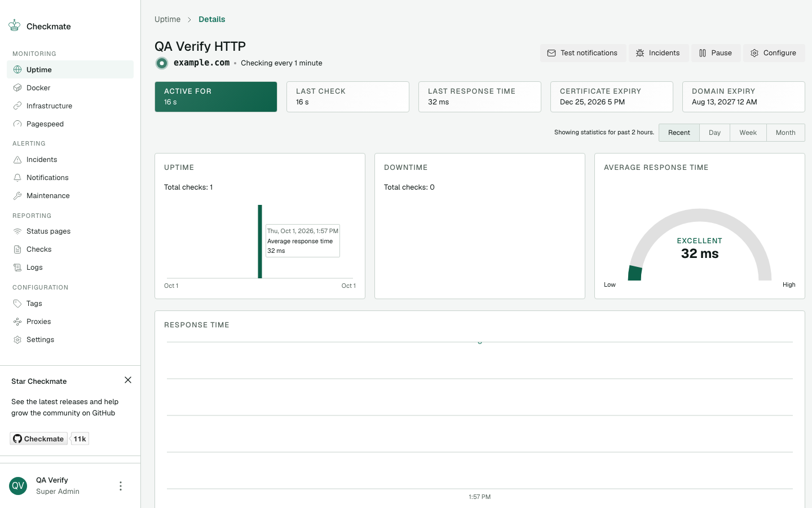Click the Tags label icon
Viewport: 812px width, 508px height.
(17, 303)
